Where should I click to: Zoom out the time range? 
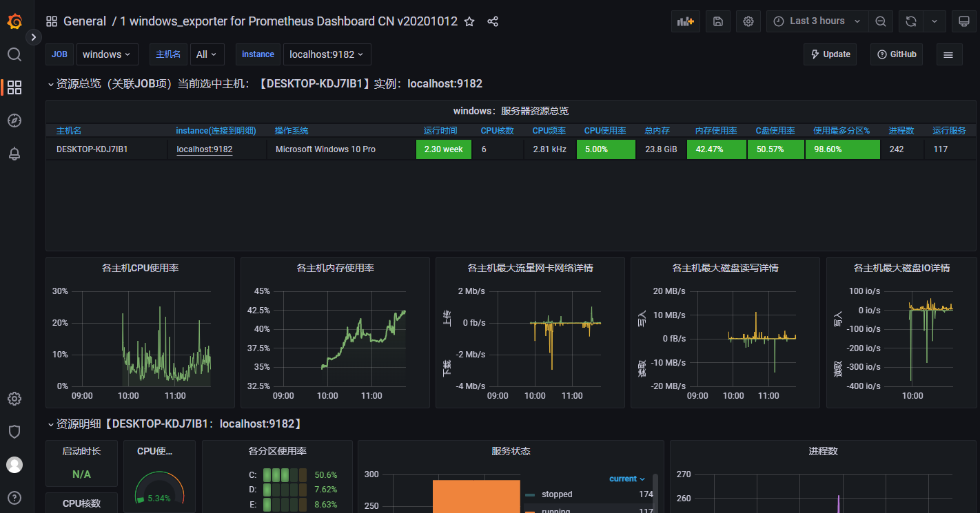click(x=880, y=21)
